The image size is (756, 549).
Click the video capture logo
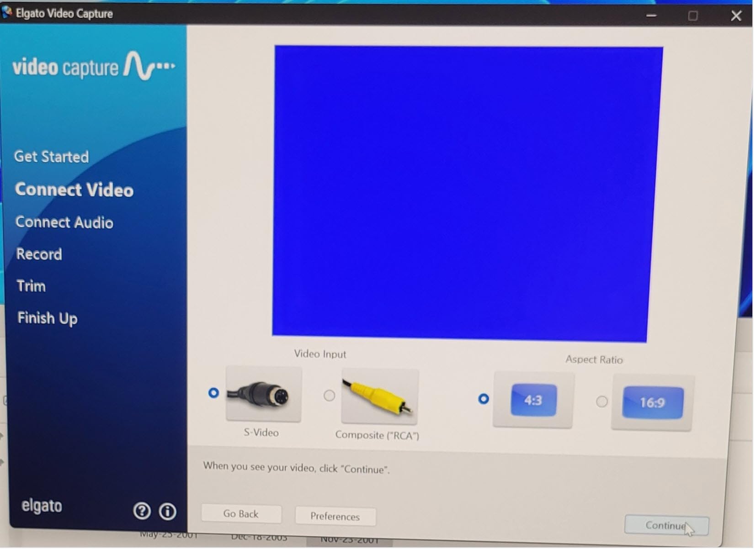click(93, 66)
